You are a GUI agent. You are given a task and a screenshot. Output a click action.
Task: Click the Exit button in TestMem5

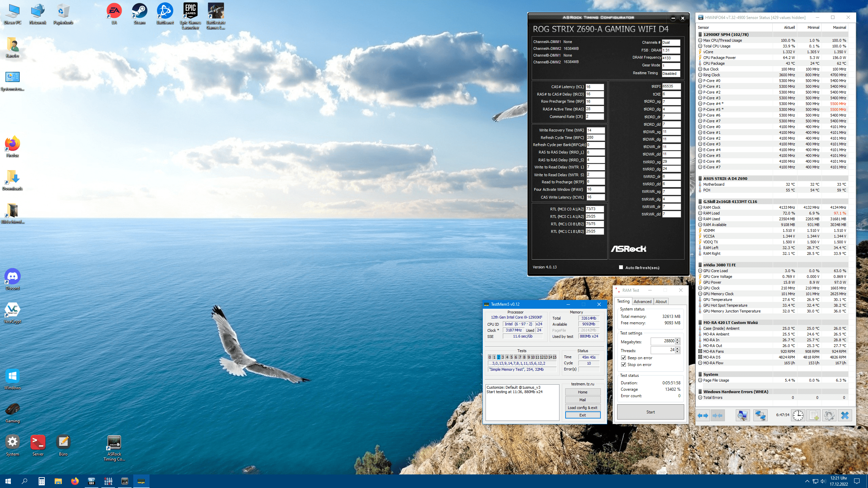tap(583, 415)
